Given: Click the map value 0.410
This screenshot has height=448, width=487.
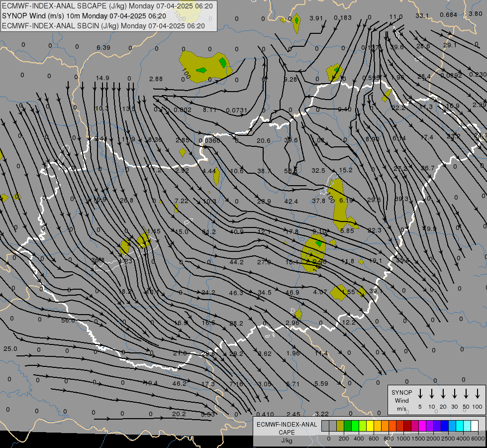Looking at the screenshot, I should [x=265, y=414].
